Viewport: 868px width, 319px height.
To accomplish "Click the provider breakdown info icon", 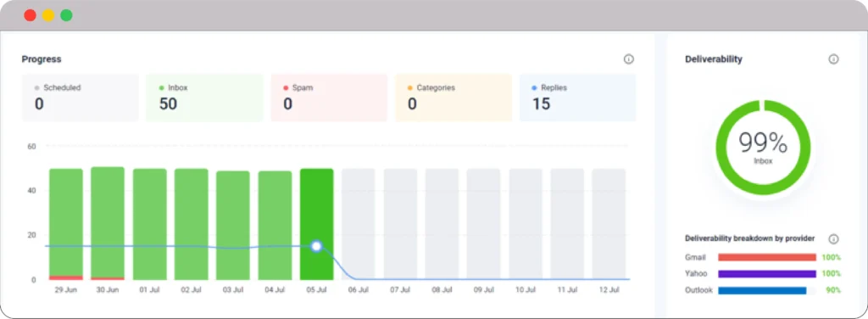I will coord(833,238).
